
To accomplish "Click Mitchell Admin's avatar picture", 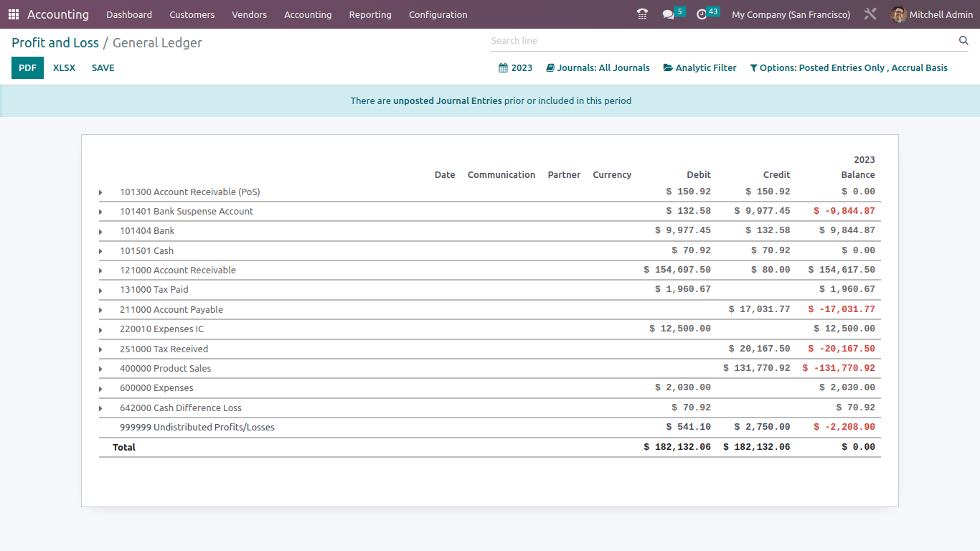I will (x=899, y=14).
